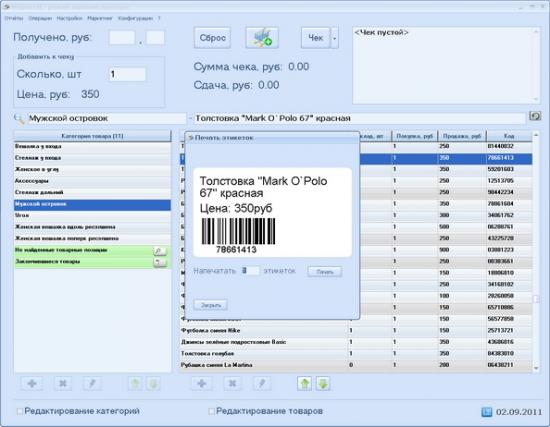Screen dimensions: 550x427
Task: Click the delete cross icon under products table
Action: coord(232,383)
